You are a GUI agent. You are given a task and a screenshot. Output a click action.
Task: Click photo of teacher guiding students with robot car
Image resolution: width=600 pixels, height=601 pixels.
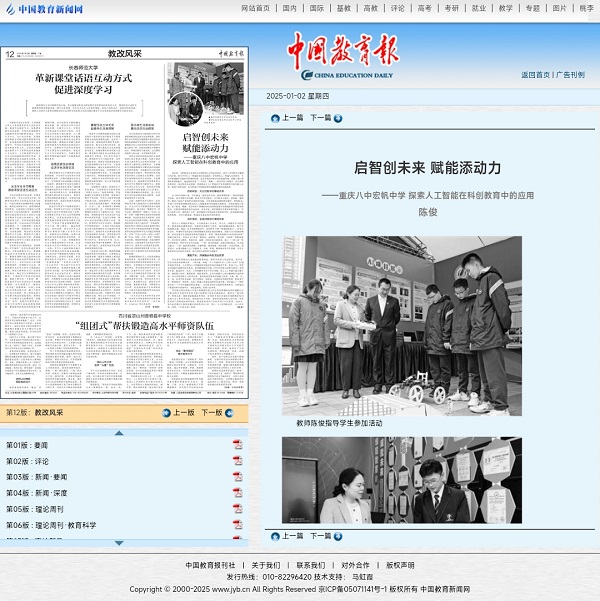click(402, 326)
